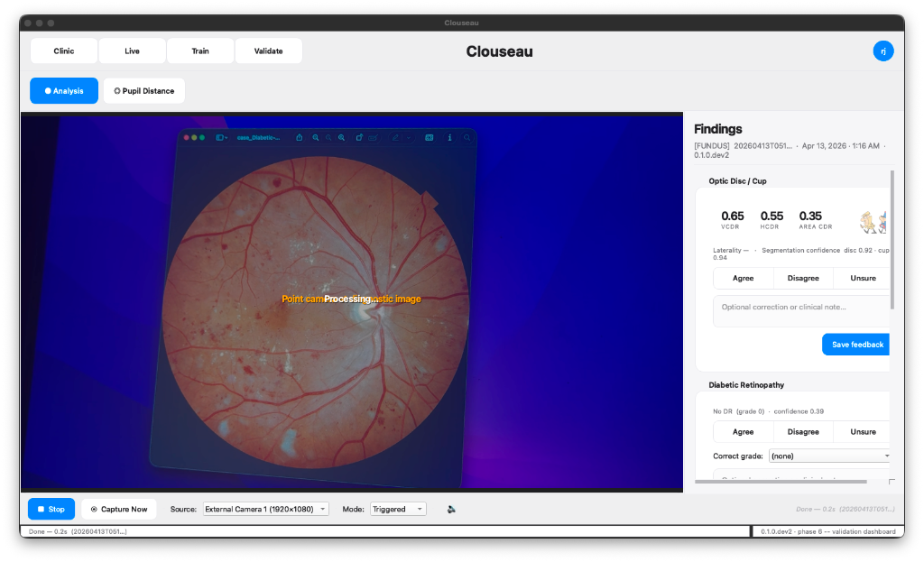The image size is (924, 562).
Task: Open the rj profile avatar in the top-right corner
Action: (x=883, y=51)
